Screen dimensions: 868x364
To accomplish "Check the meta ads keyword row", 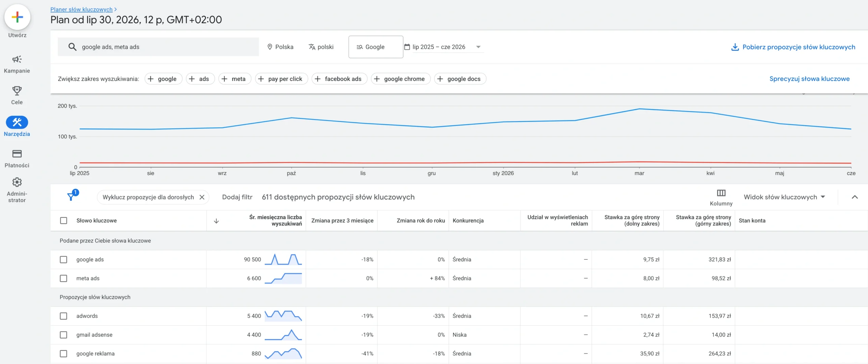I will 63,278.
